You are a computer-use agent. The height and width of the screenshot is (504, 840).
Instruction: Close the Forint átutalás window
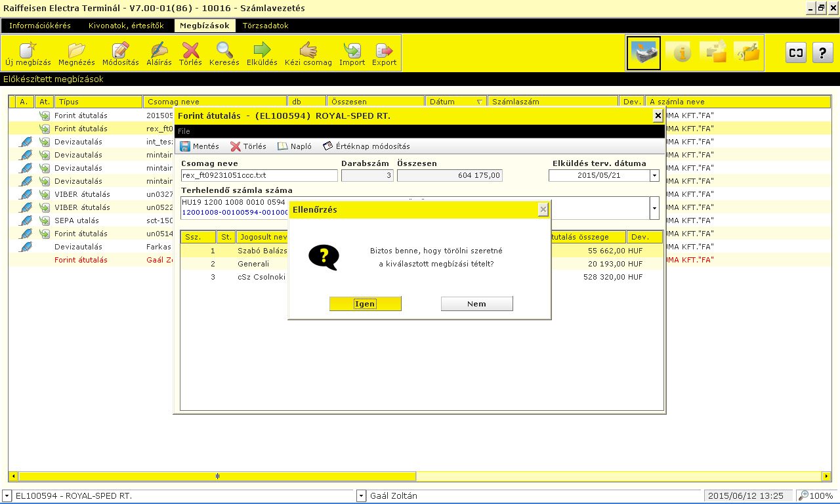(658, 115)
